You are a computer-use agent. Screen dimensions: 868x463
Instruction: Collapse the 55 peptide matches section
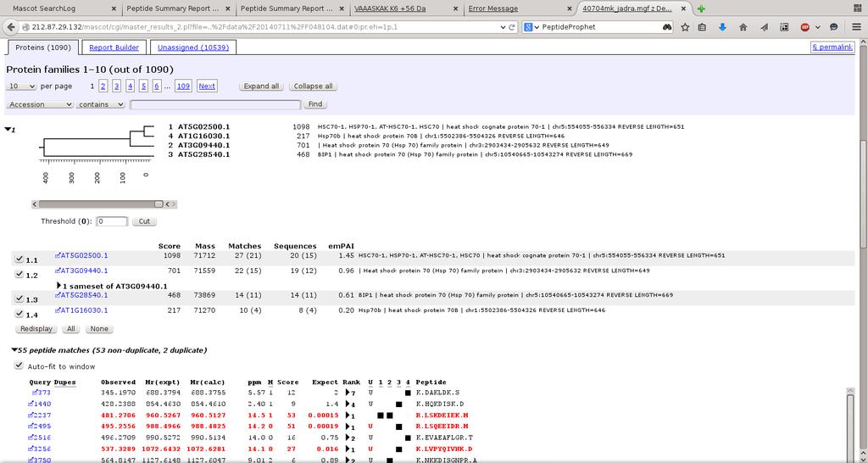click(x=14, y=350)
